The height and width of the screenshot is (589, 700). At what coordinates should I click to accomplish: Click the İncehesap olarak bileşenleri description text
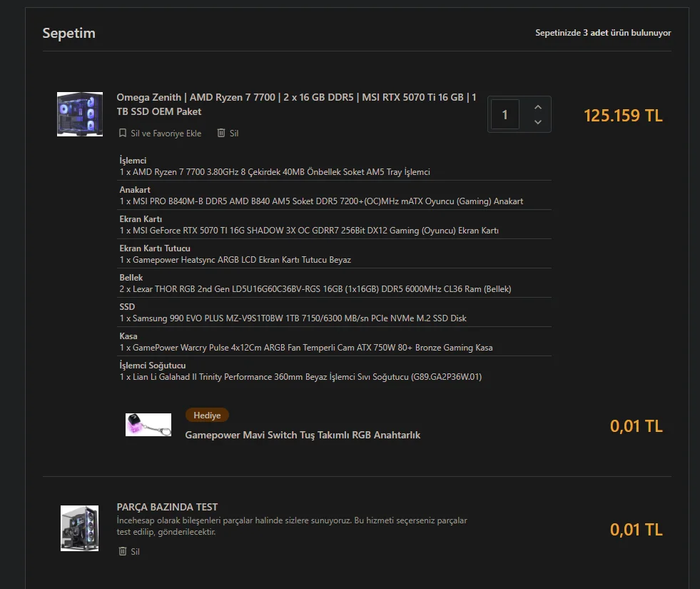[x=292, y=526]
